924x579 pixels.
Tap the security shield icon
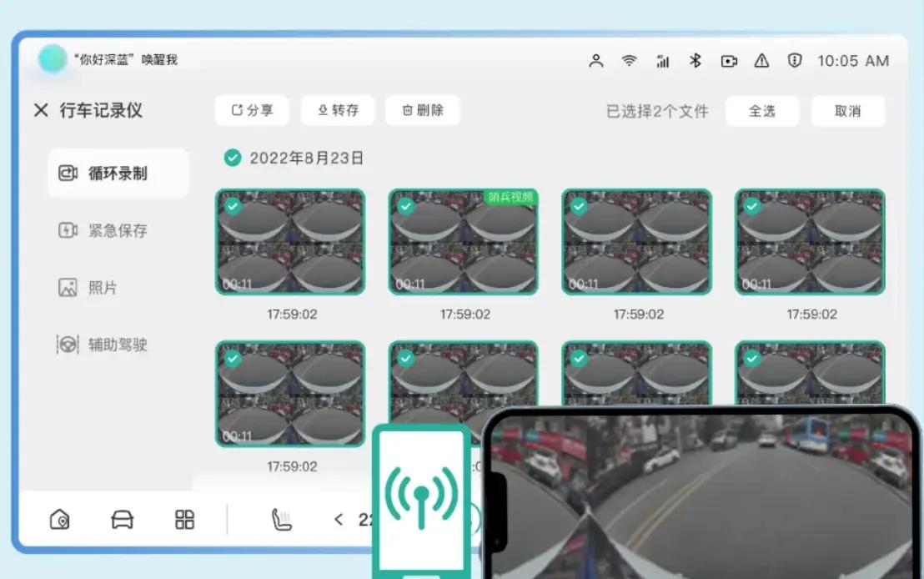pyautogui.click(x=795, y=60)
